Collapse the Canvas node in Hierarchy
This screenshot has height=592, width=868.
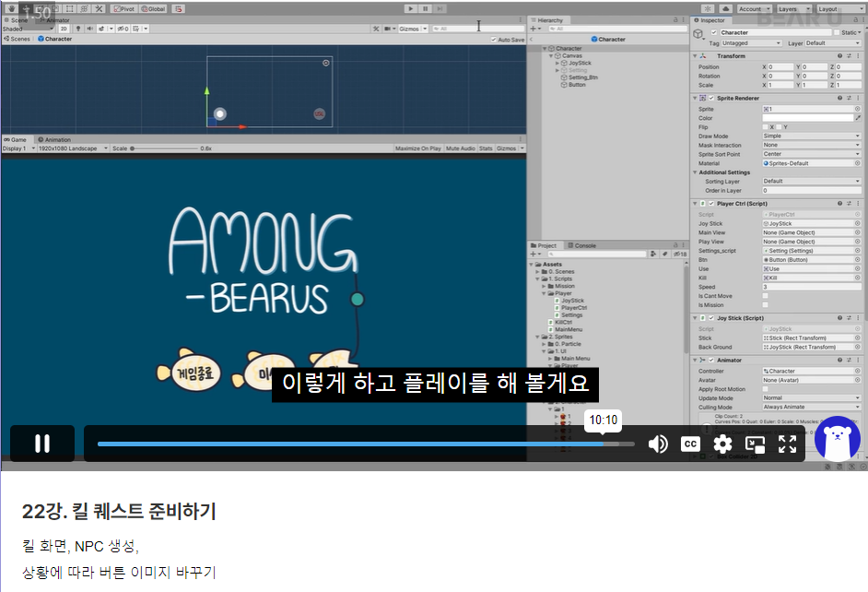(x=551, y=56)
